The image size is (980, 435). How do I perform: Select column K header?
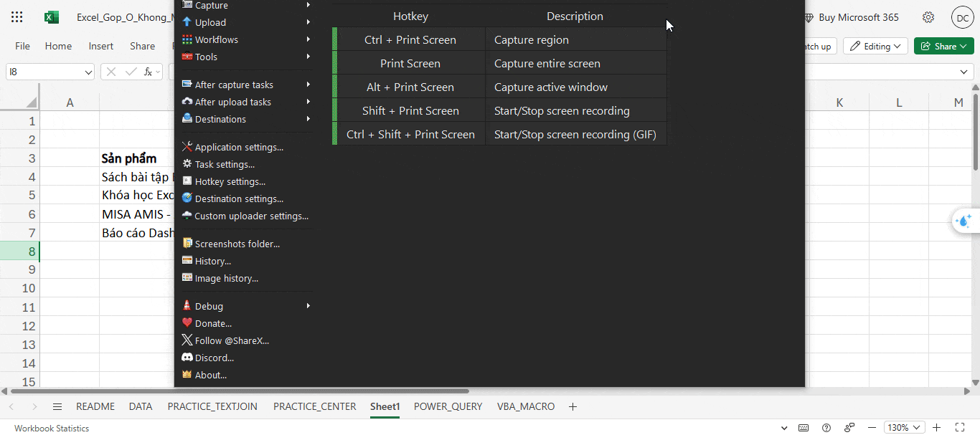pyautogui.click(x=839, y=103)
